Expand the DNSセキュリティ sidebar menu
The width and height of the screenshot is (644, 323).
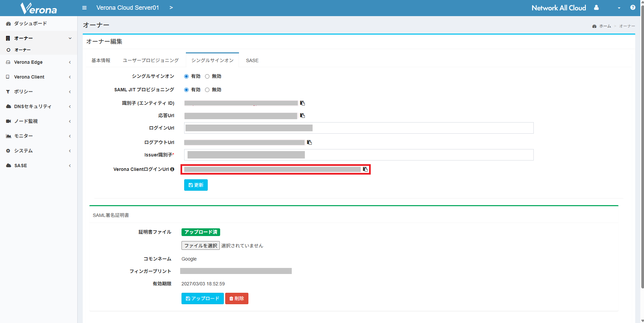coord(70,106)
